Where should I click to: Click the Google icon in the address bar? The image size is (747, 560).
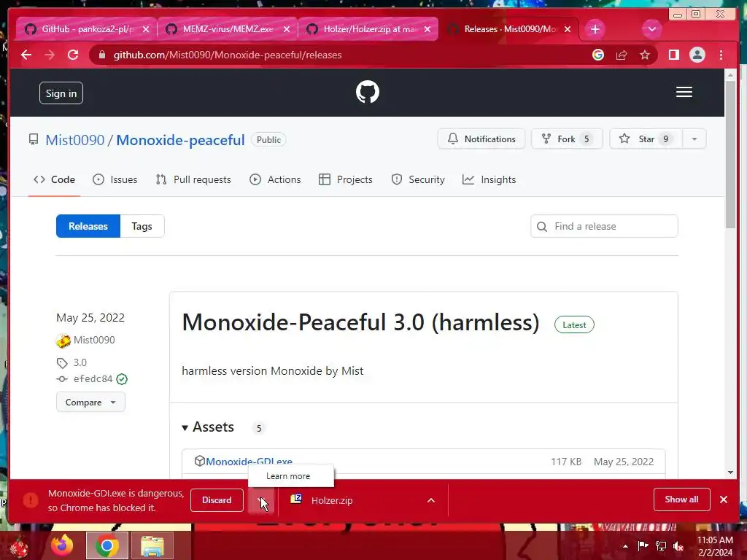tap(598, 55)
